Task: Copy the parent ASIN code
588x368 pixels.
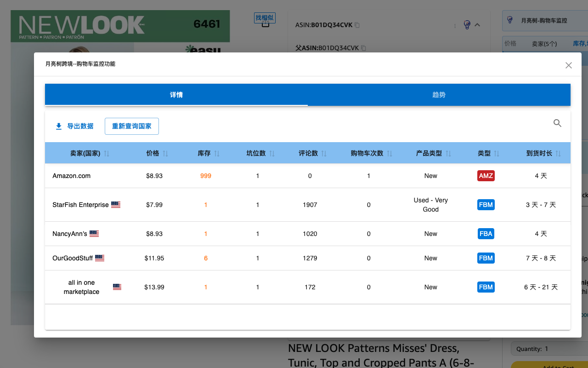Action: 363,48
